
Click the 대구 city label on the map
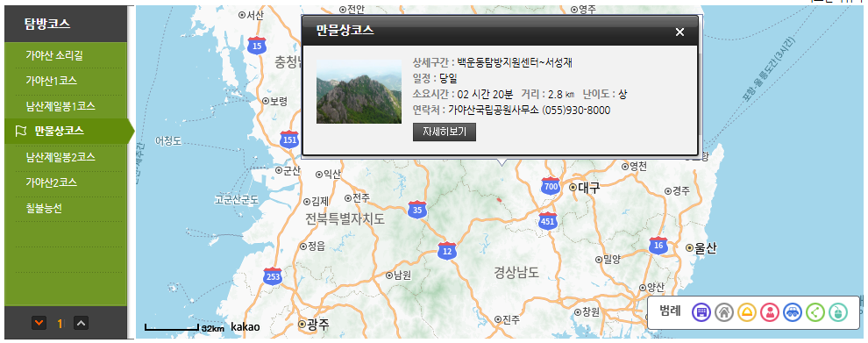point(589,188)
